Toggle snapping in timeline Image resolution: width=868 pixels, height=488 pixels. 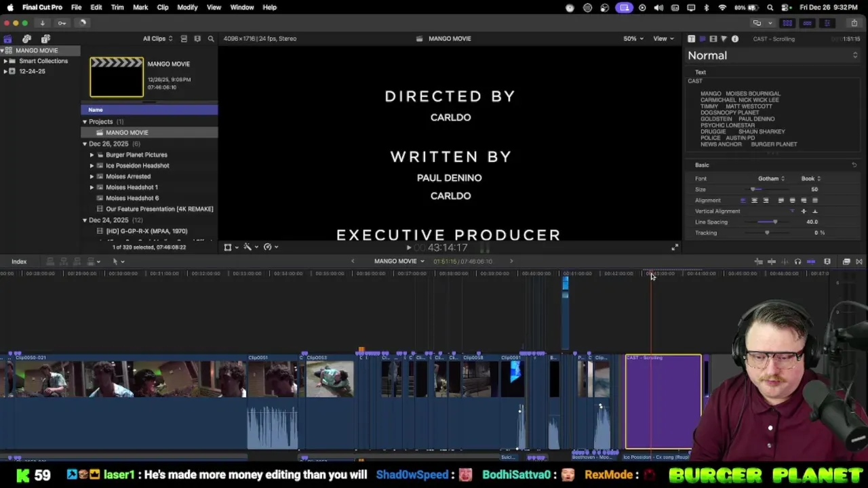point(811,262)
